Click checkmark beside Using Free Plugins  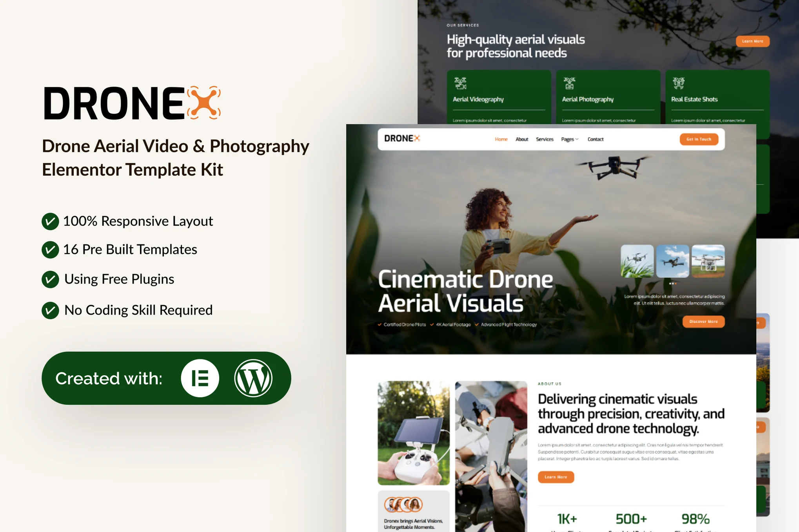click(x=50, y=279)
